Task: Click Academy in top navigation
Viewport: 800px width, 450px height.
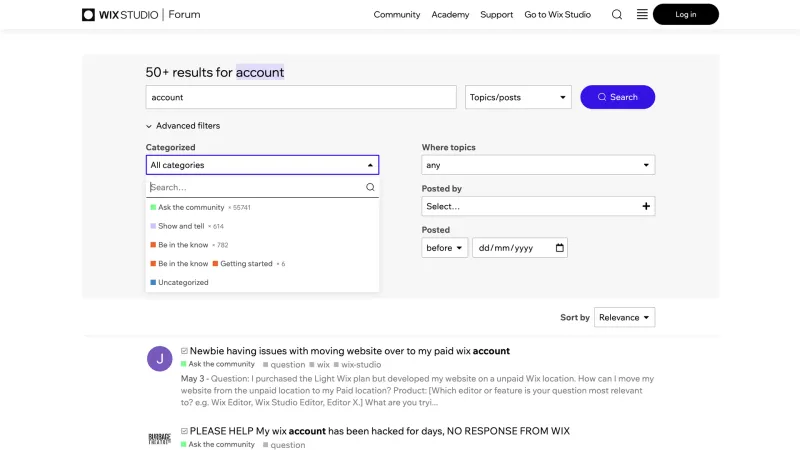Action: 450,14
